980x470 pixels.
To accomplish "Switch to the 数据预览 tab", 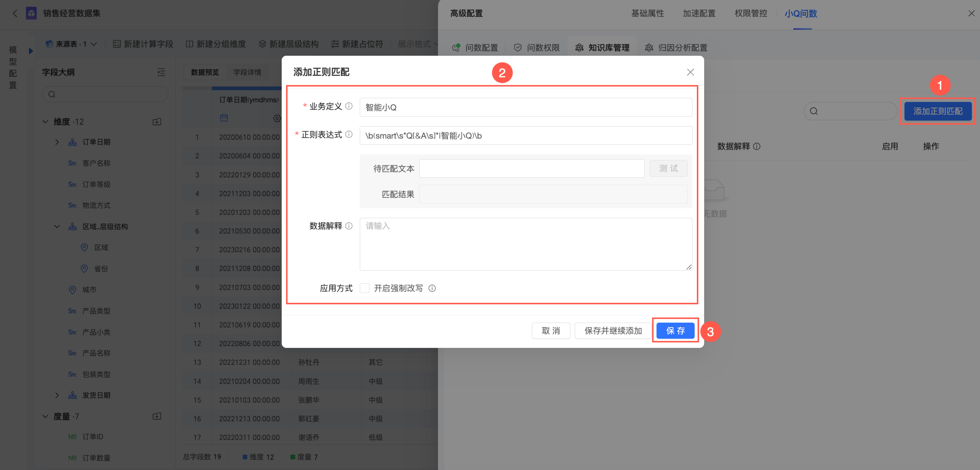I will (x=205, y=72).
